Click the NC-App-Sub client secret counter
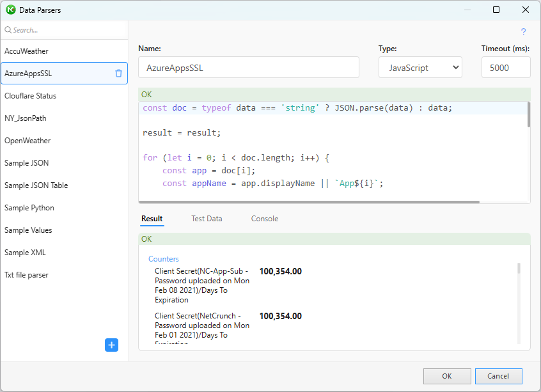The image size is (541, 392). [x=202, y=285]
